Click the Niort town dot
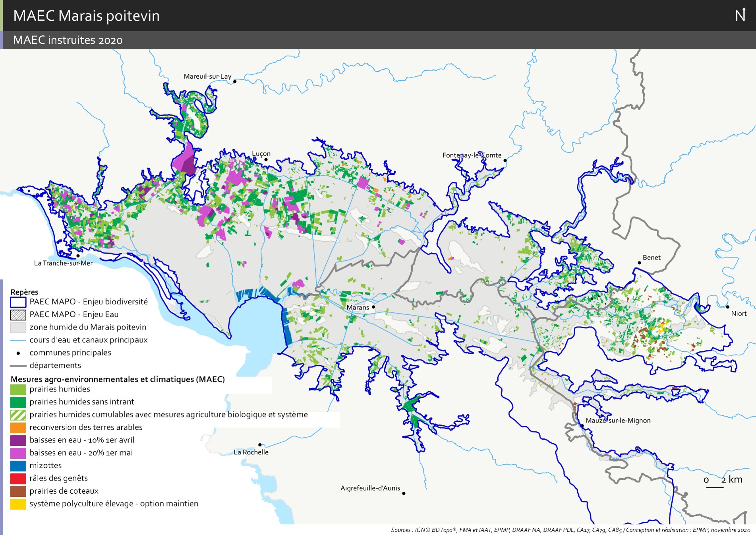The height and width of the screenshot is (535, 756). [x=727, y=307]
